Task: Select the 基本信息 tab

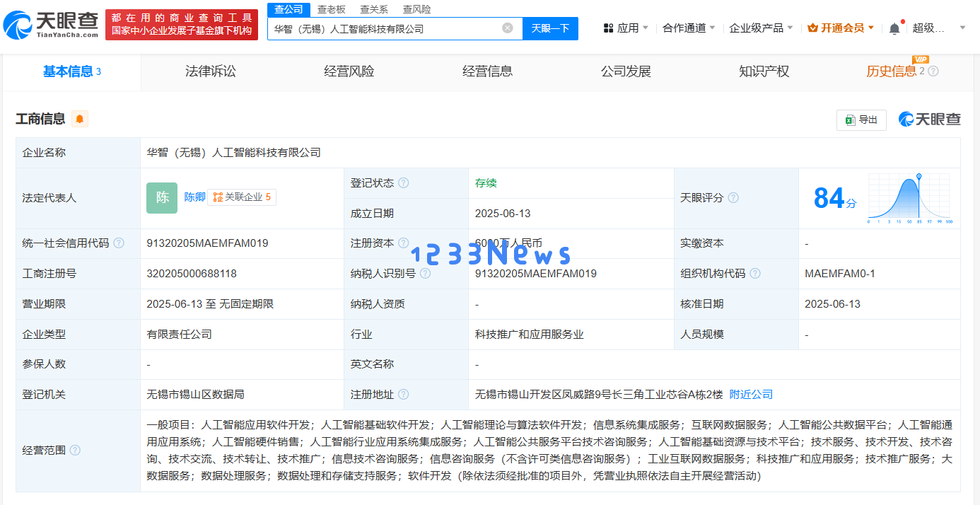Action: 71,71
